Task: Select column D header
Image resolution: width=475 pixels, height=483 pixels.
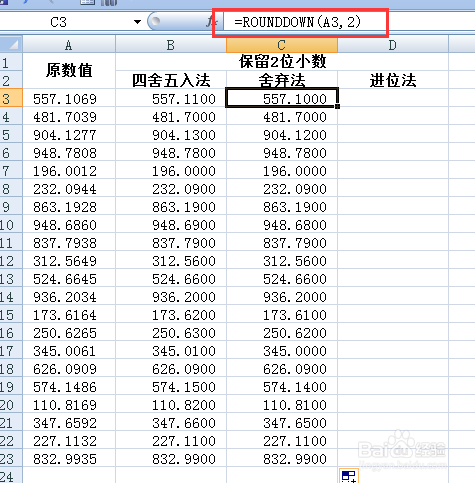Action: 393,45
